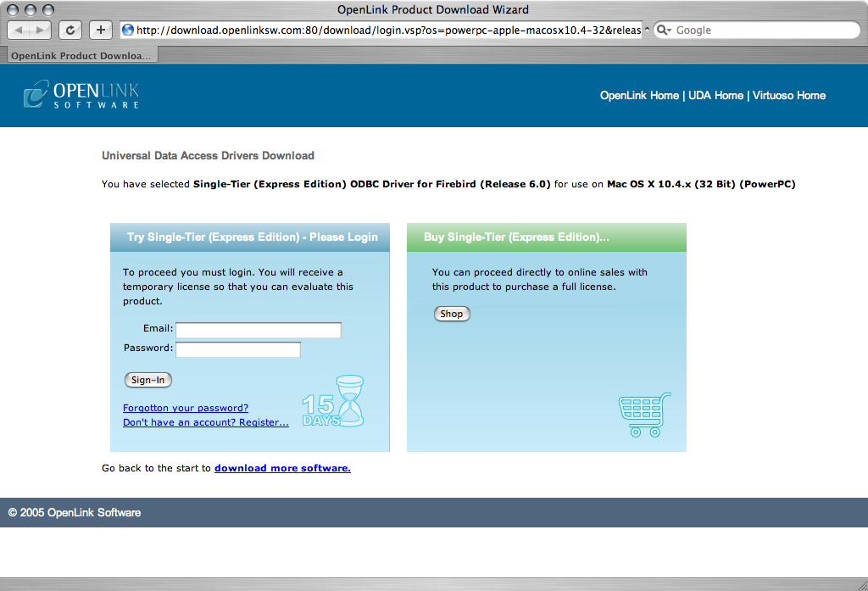Open the OpenLink Home link

[639, 96]
